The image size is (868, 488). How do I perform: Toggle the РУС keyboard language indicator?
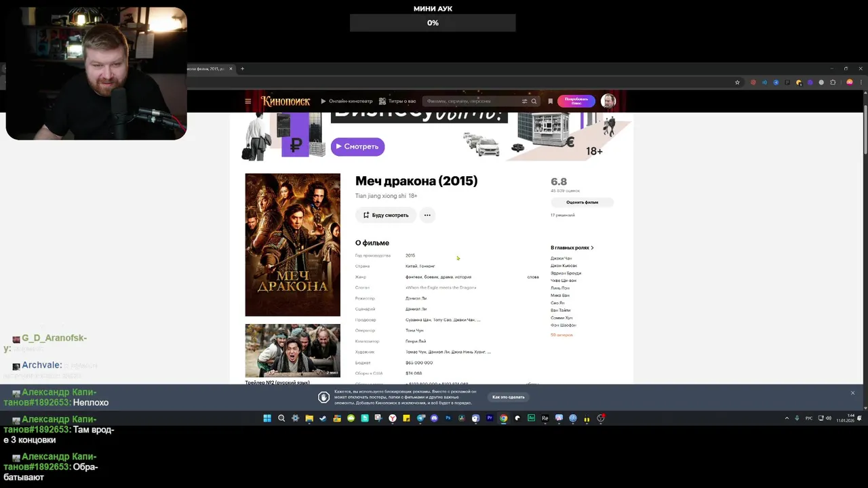click(809, 418)
